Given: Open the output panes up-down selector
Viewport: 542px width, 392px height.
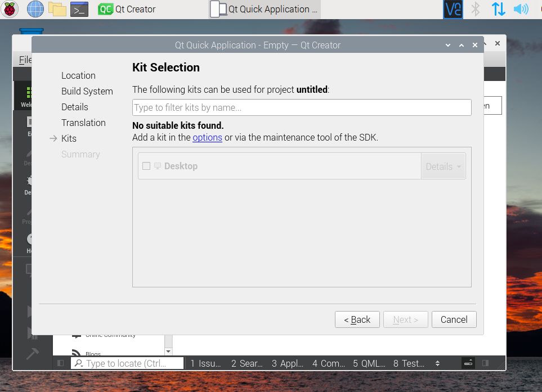Looking at the screenshot, I should point(437,363).
